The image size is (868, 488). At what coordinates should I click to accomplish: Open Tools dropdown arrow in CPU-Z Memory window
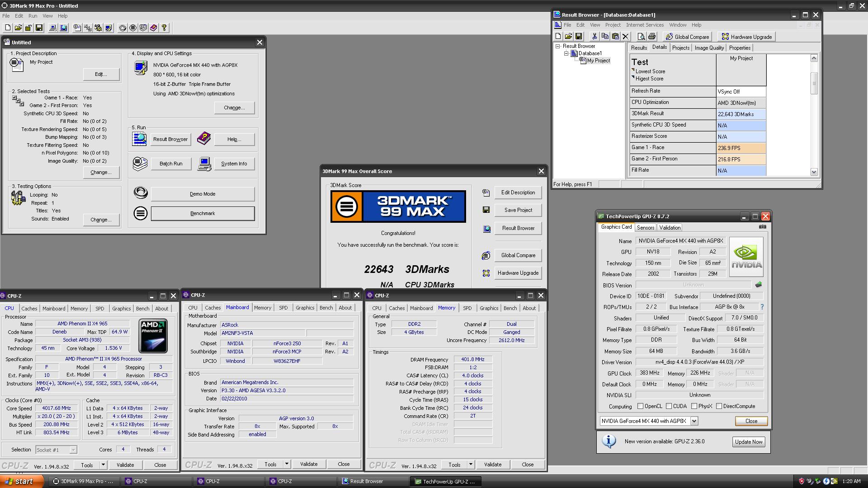(x=471, y=465)
